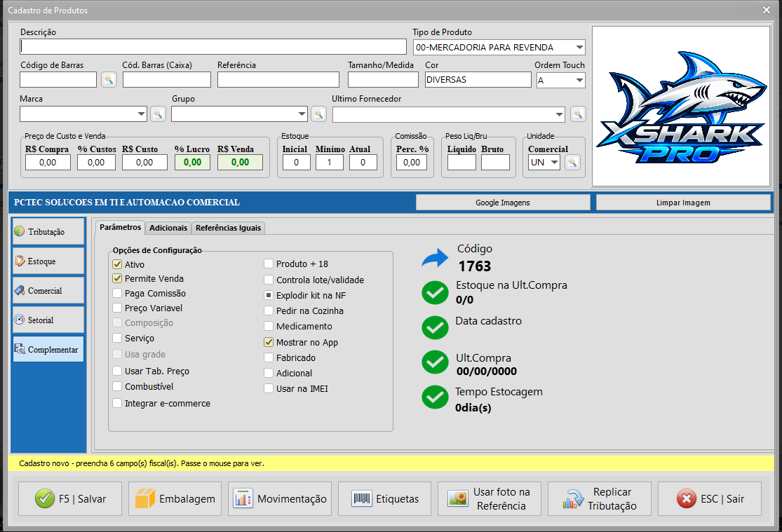Expand the Ultimo Fornecedor dropdown
The width and height of the screenshot is (782, 532).
(559, 114)
